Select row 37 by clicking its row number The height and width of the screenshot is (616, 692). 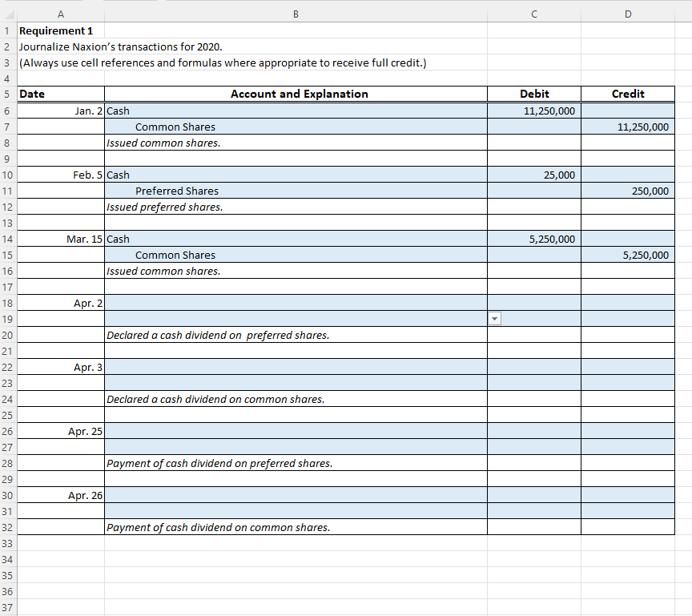click(x=7, y=607)
